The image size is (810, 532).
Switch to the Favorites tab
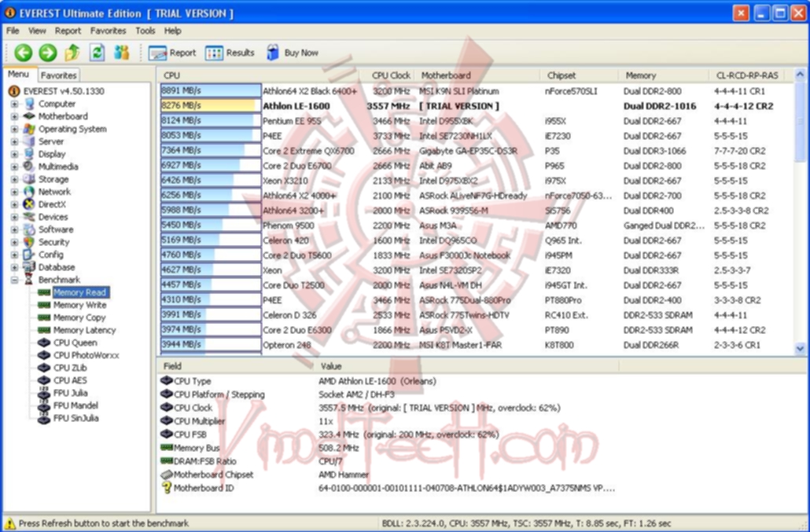point(58,75)
